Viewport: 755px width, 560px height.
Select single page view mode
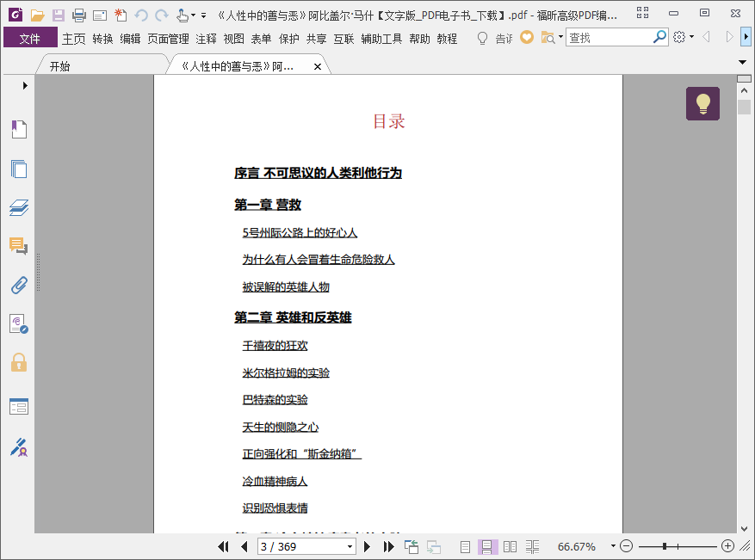pos(465,546)
